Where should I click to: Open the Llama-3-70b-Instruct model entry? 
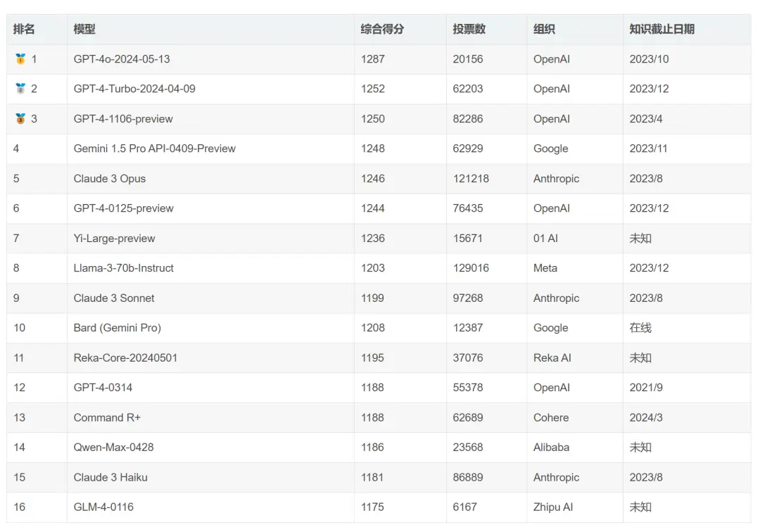(123, 268)
